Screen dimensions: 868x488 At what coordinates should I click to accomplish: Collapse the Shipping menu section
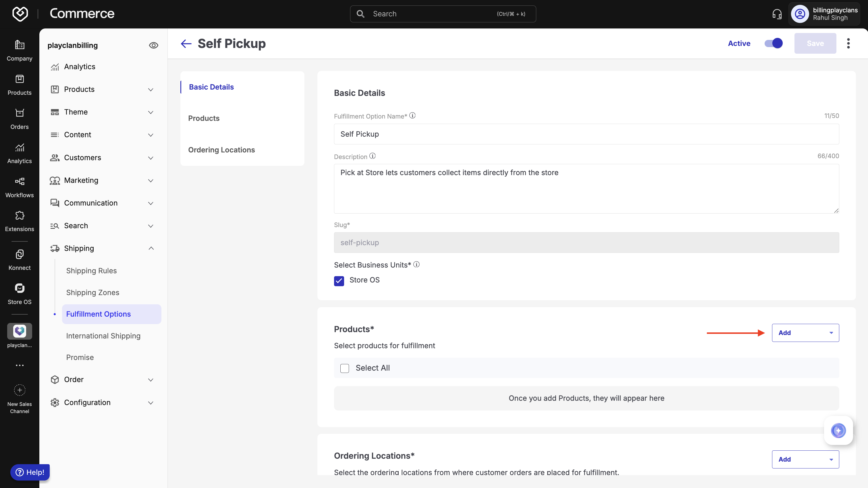151,248
